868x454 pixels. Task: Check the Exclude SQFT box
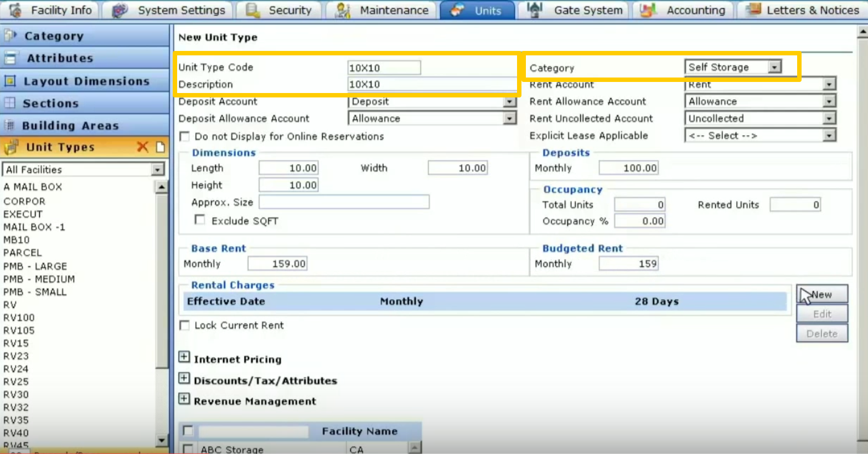[200, 220]
